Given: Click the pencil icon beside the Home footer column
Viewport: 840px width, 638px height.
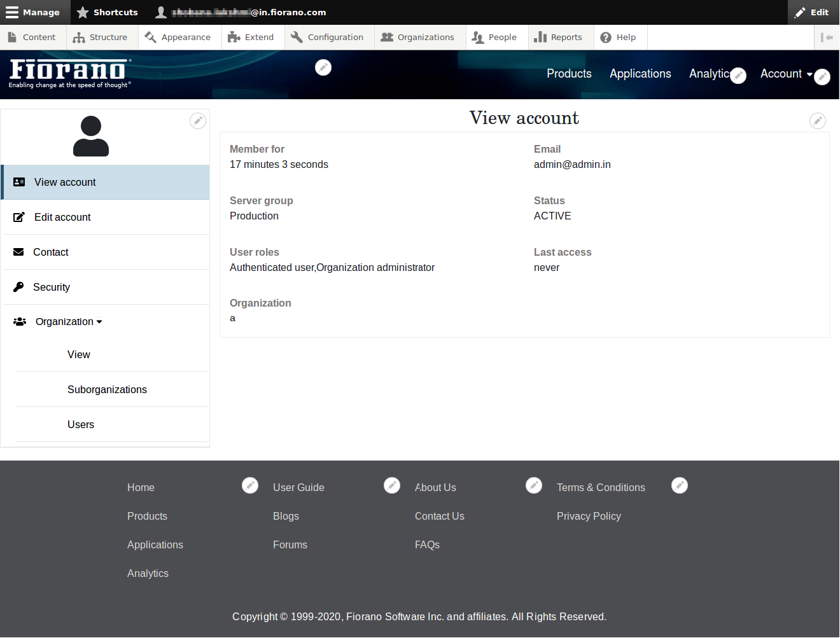Looking at the screenshot, I should (250, 486).
